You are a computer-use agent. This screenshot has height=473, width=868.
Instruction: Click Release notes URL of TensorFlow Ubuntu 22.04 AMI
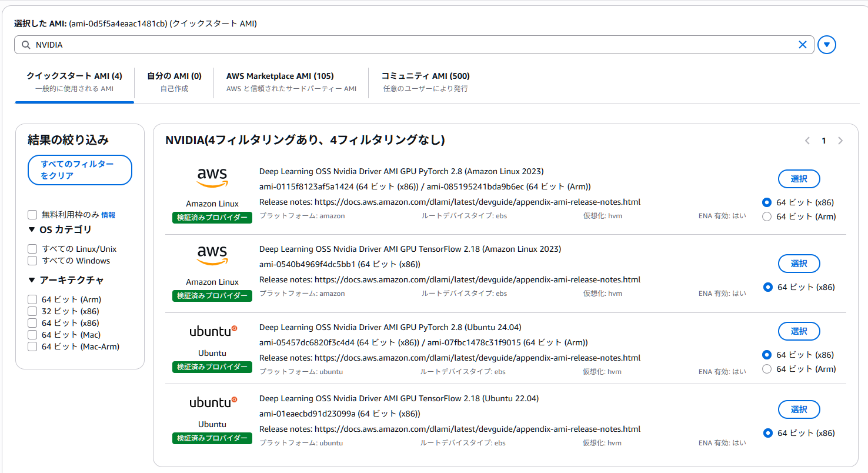[478, 429]
